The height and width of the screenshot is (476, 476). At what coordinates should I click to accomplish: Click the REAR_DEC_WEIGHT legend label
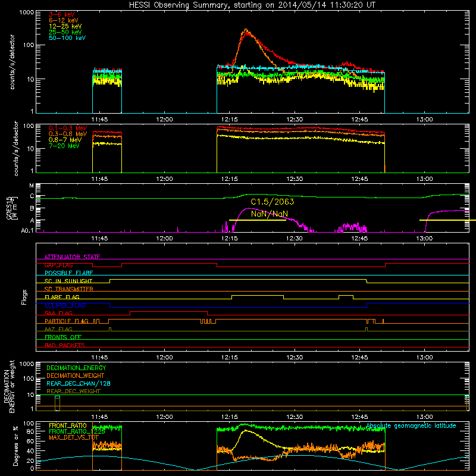[73, 392]
